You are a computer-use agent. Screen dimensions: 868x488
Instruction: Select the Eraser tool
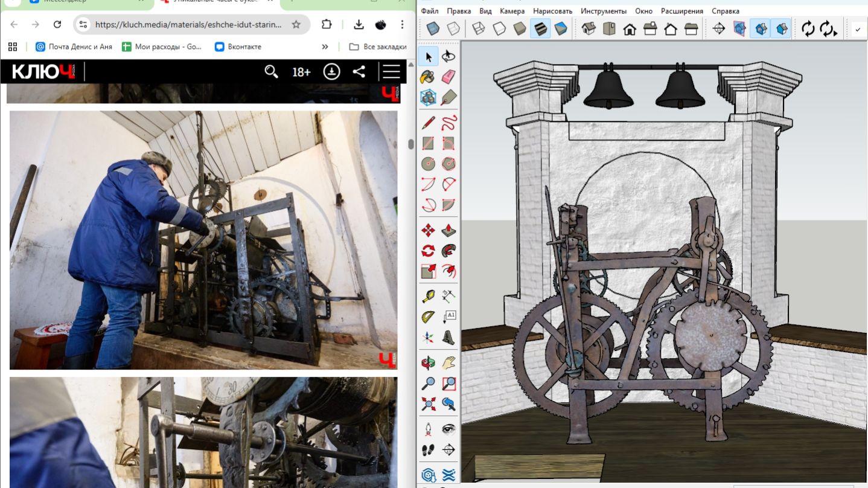[448, 77]
